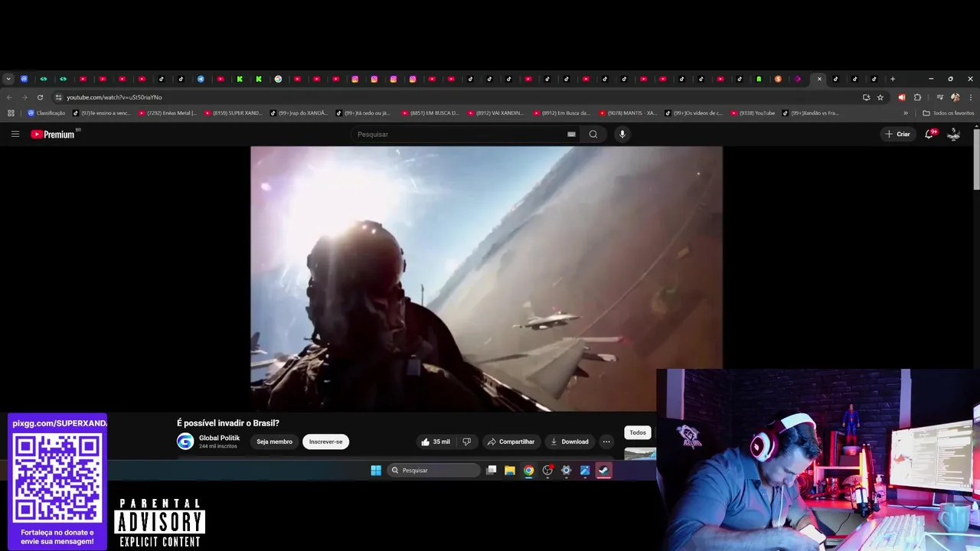Open bookmark (7292) Enéas Metal
Image resolution: width=980 pixels, height=551 pixels.
tap(168, 113)
